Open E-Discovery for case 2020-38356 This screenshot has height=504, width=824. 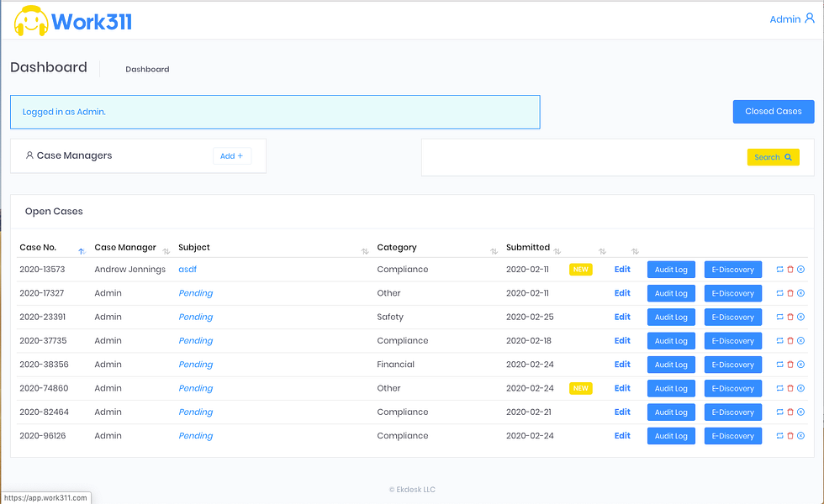tap(733, 365)
